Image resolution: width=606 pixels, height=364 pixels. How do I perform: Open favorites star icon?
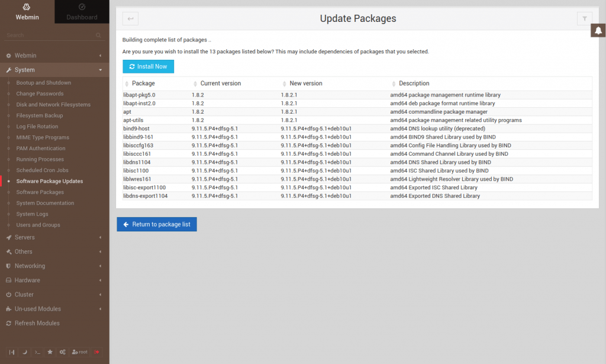(x=50, y=352)
